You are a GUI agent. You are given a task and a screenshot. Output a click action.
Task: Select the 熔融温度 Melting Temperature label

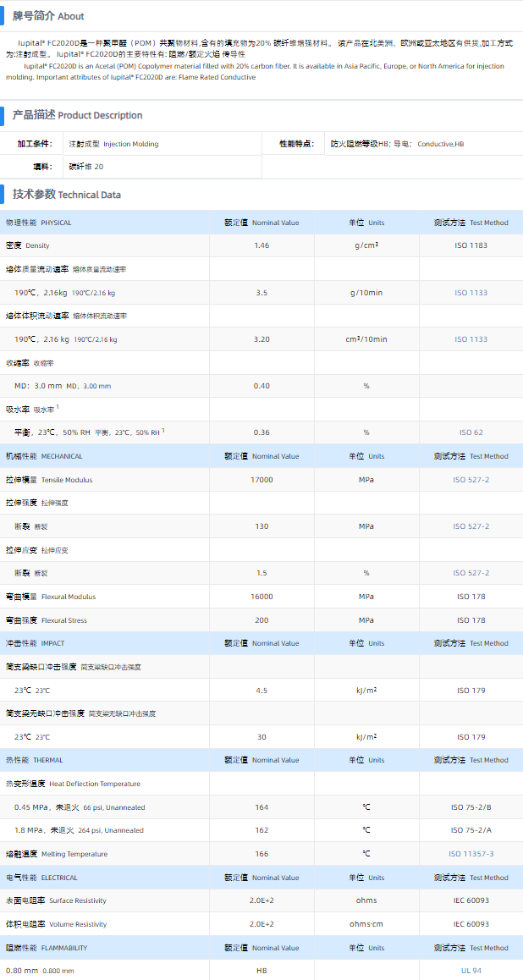point(57,854)
